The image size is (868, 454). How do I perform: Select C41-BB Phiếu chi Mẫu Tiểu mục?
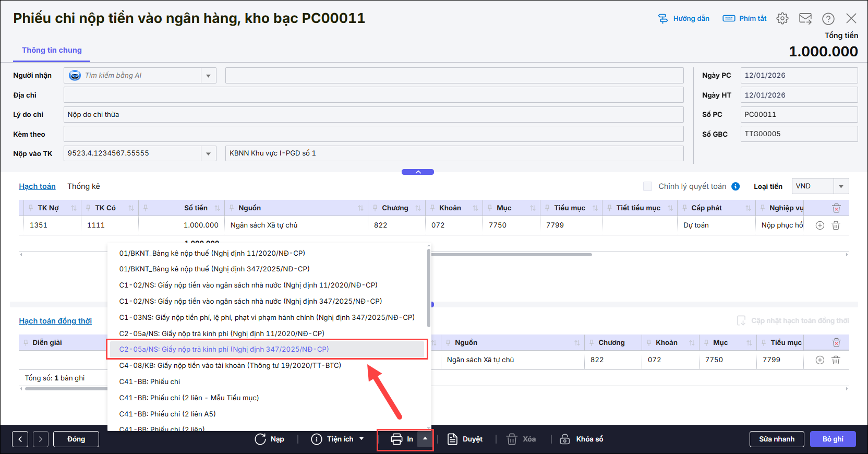(x=189, y=398)
